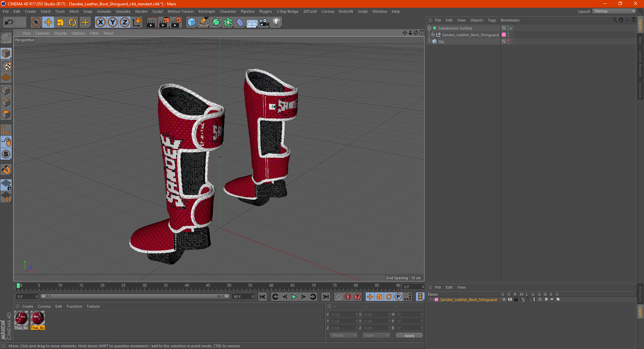Open the deformer bend icon
644x349 pixels.
240,22
